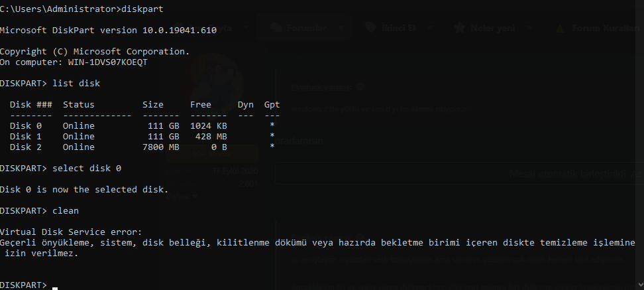644x290 pixels.
Task: Click the 'Disk 1' row label
Action: pos(25,137)
